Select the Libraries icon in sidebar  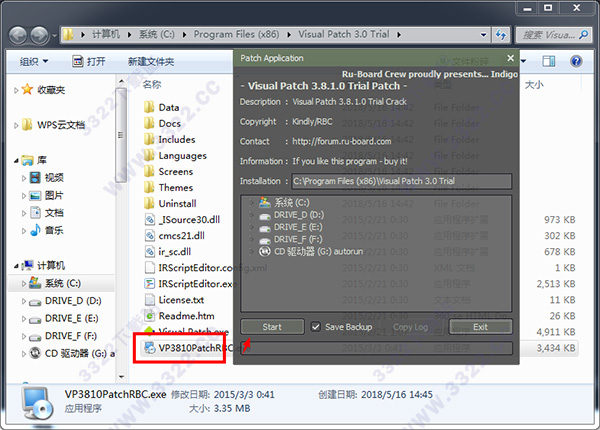(x=27, y=160)
